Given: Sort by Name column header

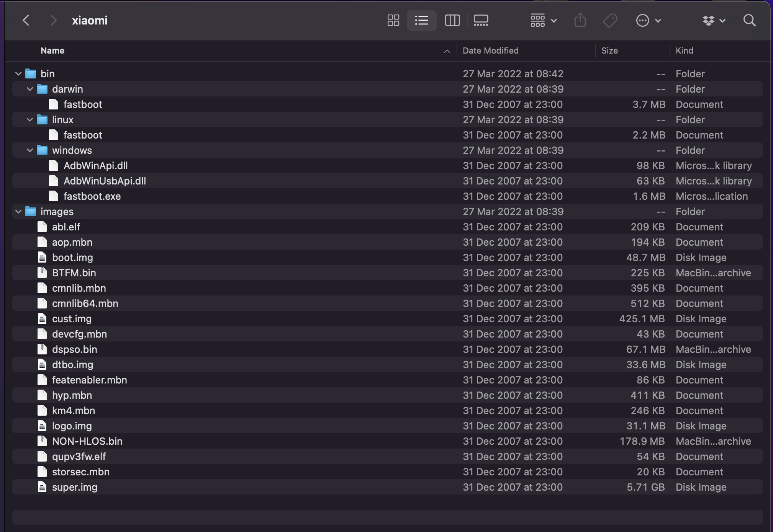Looking at the screenshot, I should coord(52,51).
